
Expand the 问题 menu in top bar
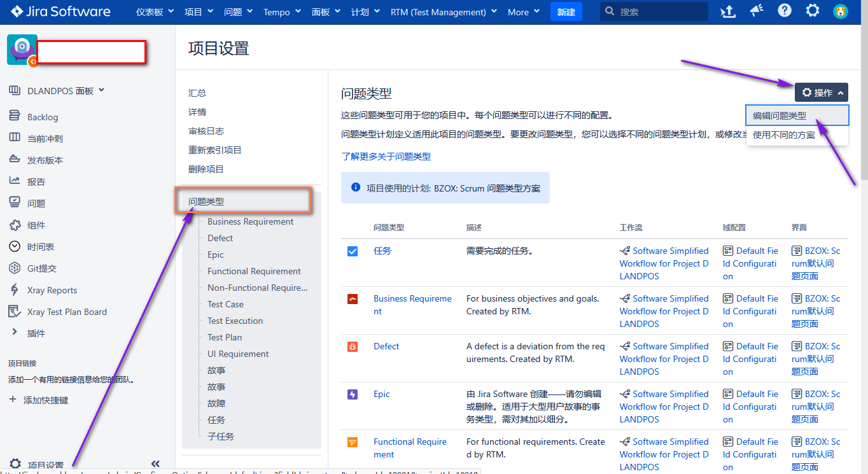[239, 11]
